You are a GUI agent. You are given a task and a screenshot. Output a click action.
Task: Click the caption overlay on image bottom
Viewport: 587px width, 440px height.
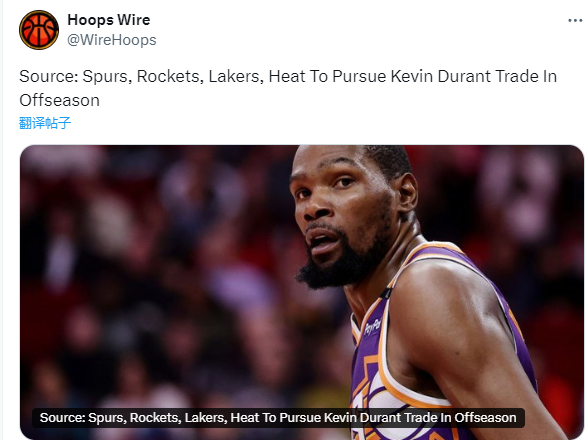click(278, 418)
